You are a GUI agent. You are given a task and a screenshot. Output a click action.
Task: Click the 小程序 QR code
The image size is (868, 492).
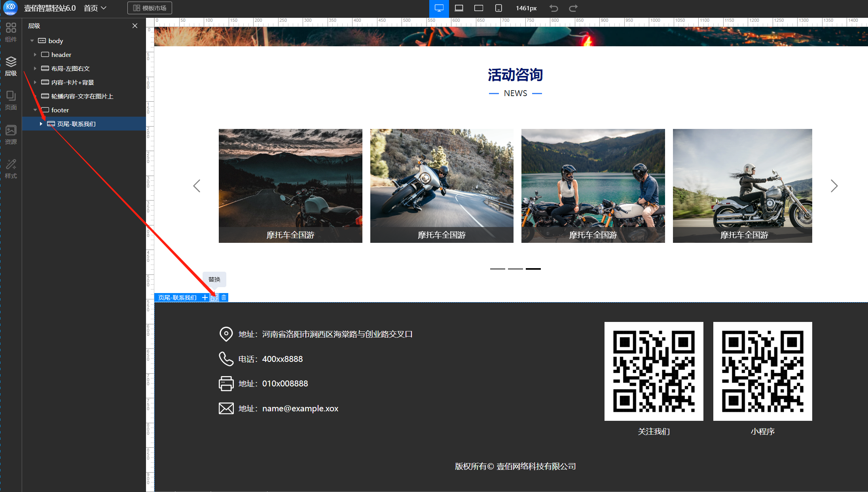763,371
